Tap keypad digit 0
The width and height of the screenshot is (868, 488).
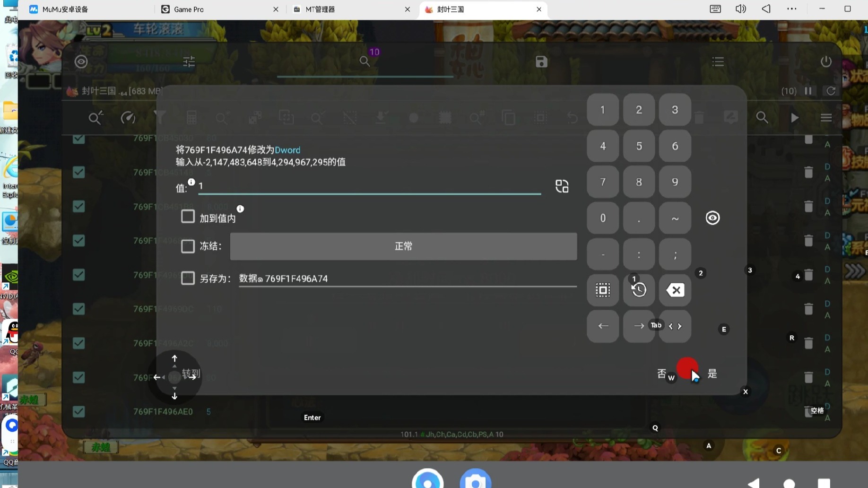click(x=603, y=218)
